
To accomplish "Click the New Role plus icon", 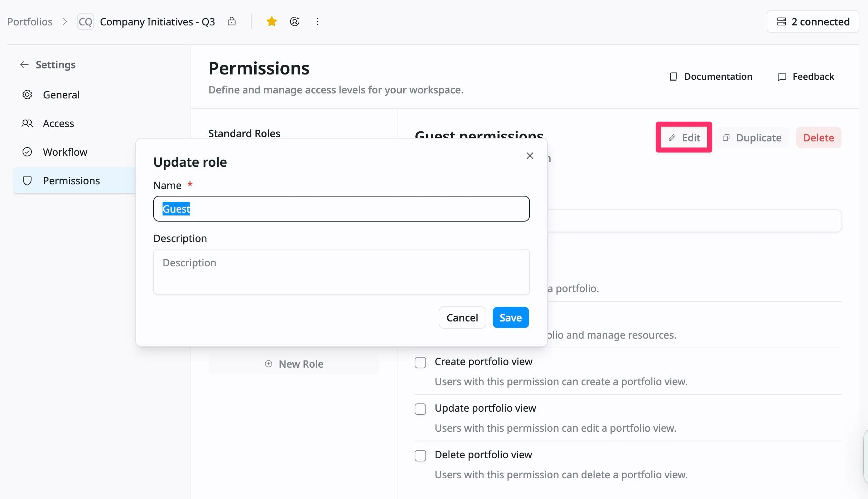I will click(269, 364).
